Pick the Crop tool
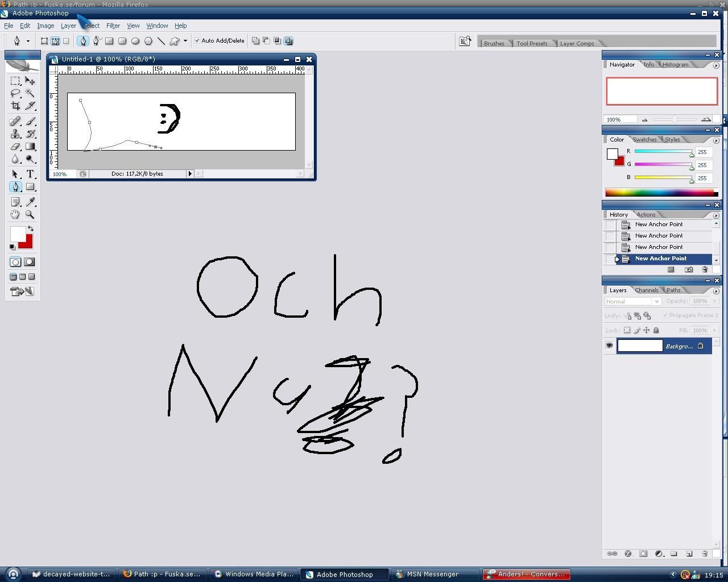 (x=15, y=106)
